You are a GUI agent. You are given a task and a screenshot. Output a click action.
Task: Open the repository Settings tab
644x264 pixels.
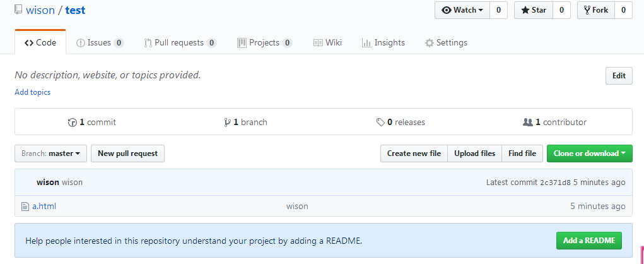[x=446, y=43]
